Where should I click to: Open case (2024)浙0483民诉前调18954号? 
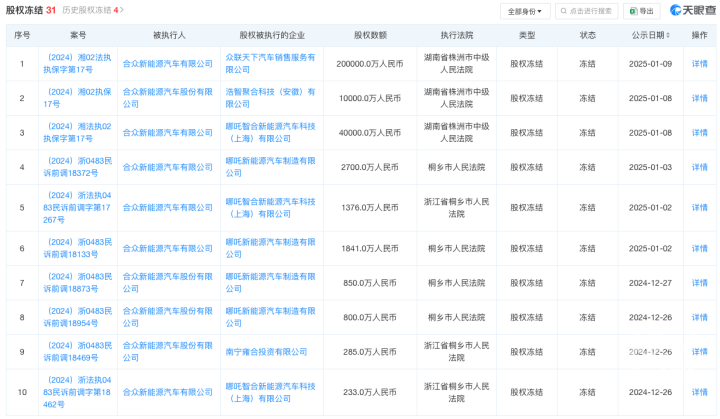click(78, 317)
